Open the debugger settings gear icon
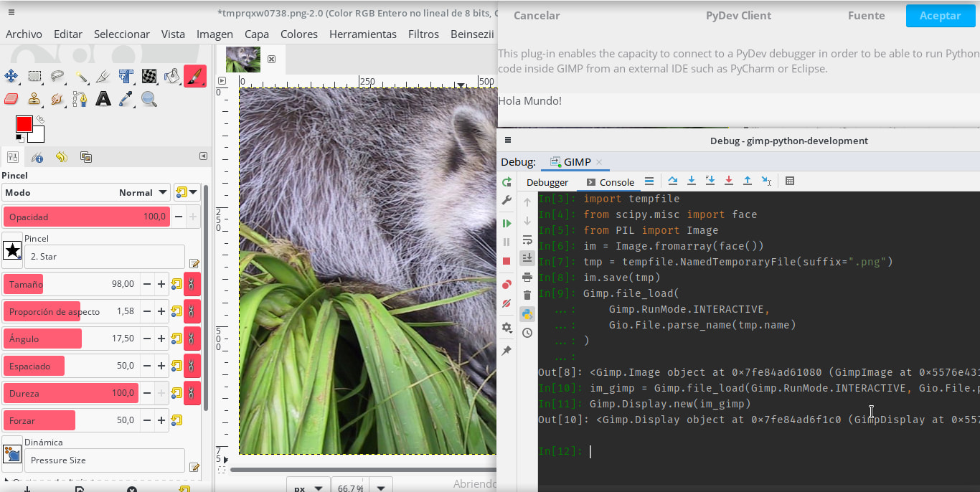 (507, 326)
